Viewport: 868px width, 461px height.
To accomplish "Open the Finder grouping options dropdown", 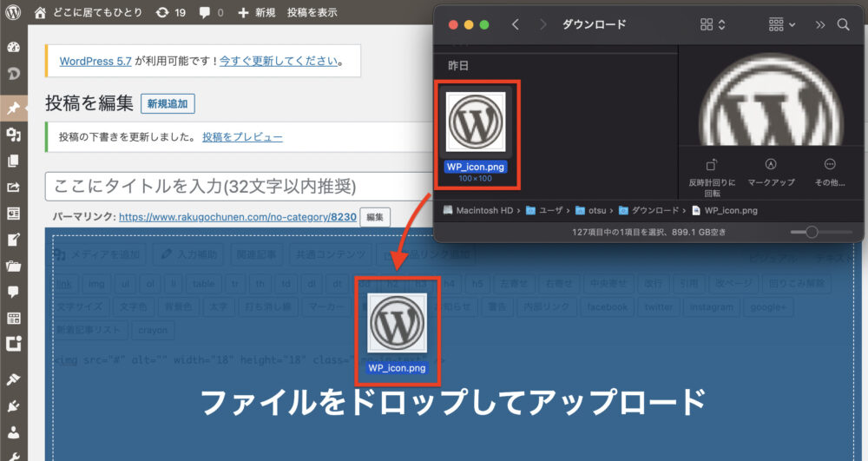I will (x=782, y=24).
